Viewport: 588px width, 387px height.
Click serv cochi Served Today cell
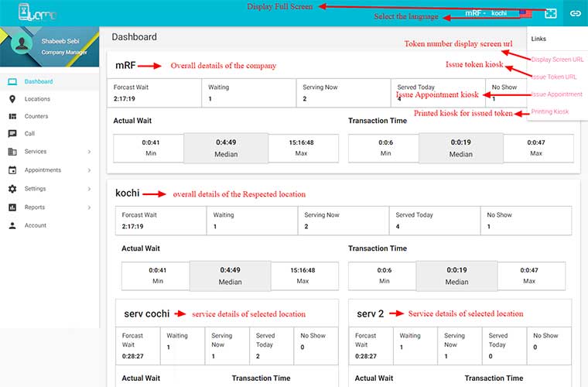pyautogui.click(x=272, y=346)
